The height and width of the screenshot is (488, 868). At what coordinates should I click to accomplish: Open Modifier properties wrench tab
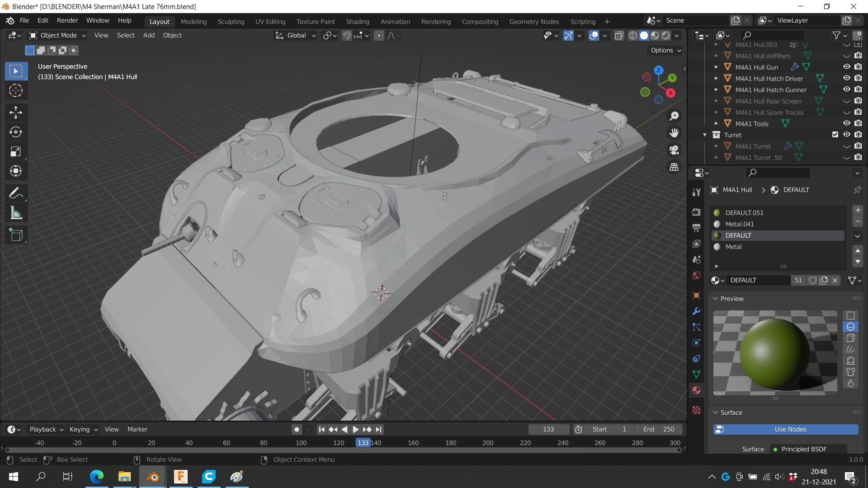(696, 311)
